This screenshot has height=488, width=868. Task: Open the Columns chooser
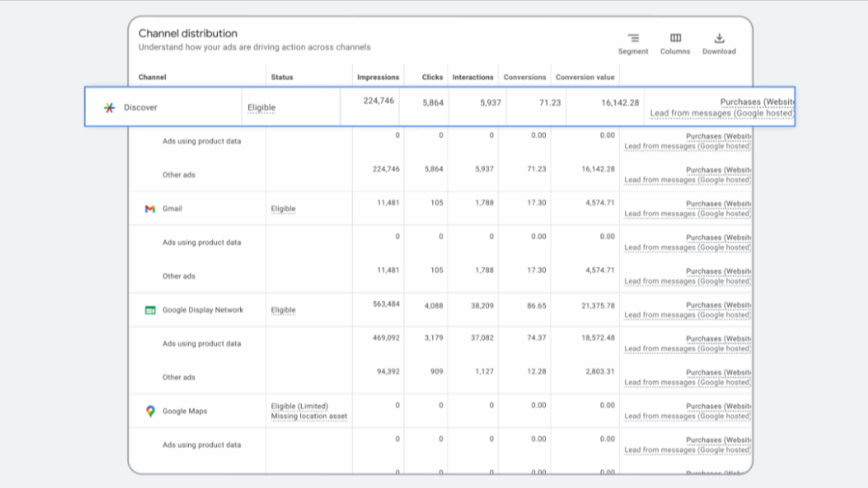pyautogui.click(x=675, y=44)
